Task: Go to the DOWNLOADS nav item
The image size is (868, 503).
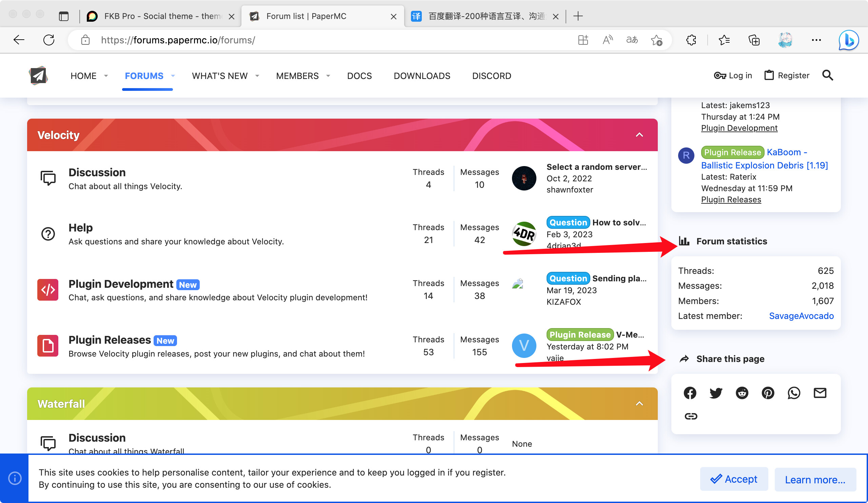Action: point(422,76)
